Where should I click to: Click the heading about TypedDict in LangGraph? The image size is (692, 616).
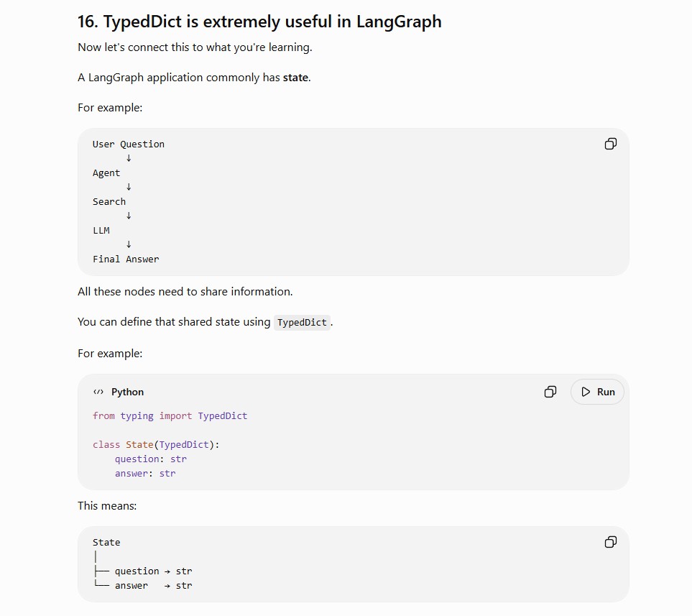(x=259, y=22)
